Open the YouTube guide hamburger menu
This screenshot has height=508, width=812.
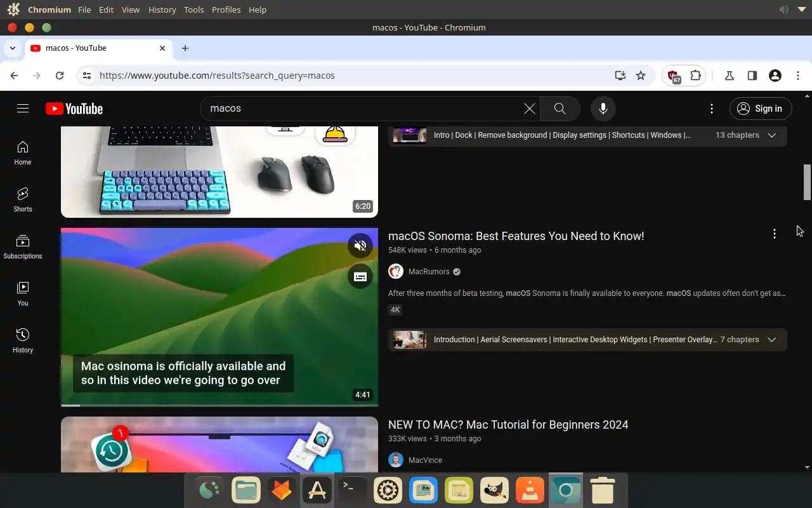tap(23, 109)
